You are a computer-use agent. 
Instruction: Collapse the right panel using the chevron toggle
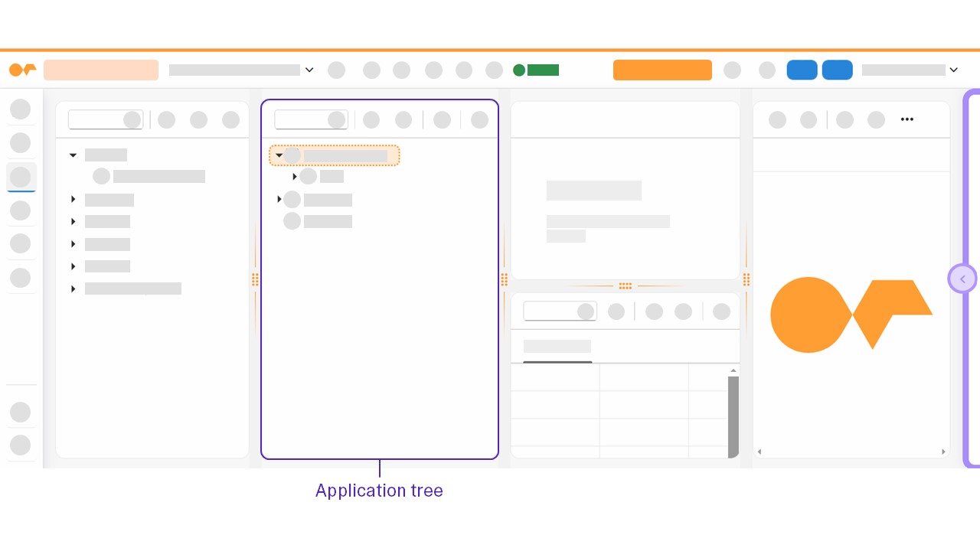click(962, 279)
